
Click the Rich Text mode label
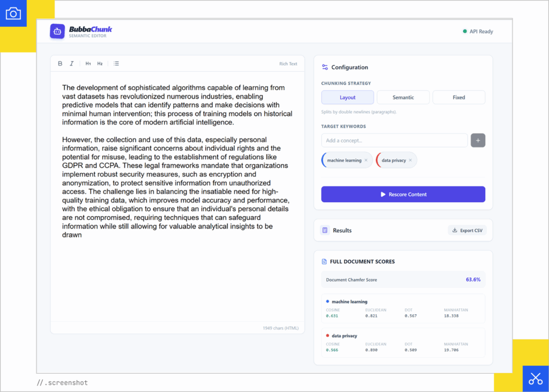pos(288,64)
